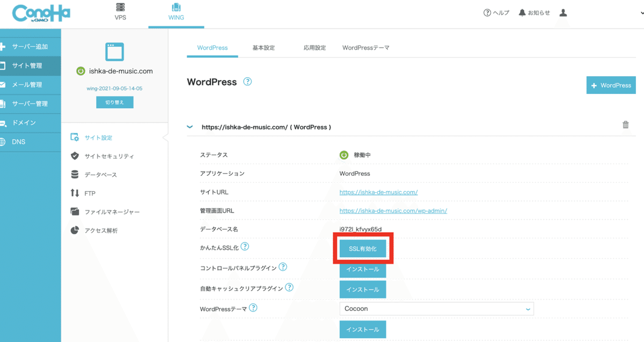Open the VPS server icon tab
Screen dimensions: 644x342
point(120,12)
